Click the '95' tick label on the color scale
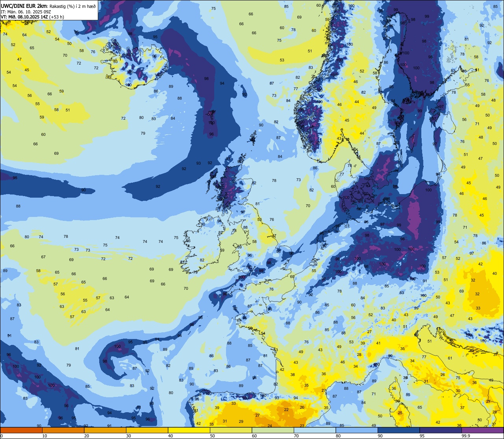This screenshot has width=504, height=439. (422, 436)
